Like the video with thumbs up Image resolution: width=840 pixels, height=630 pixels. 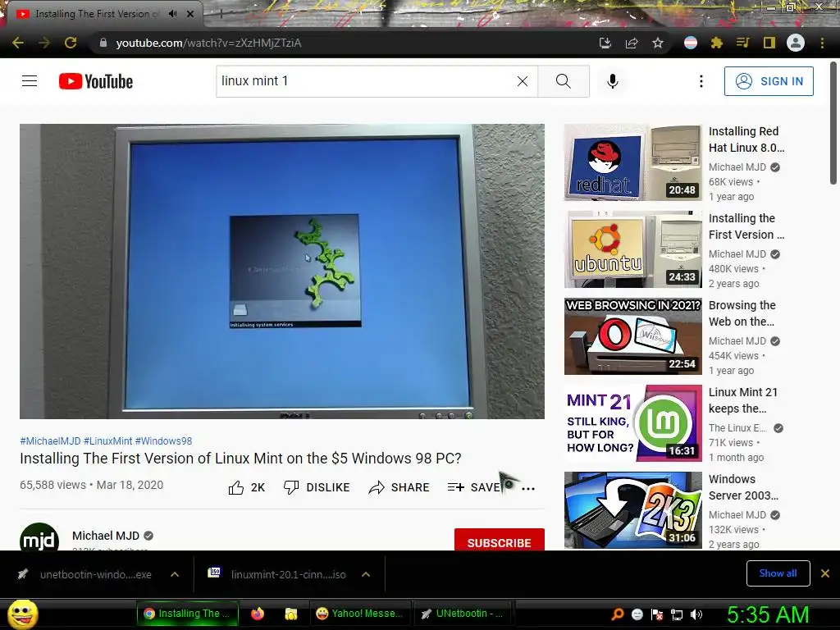[246, 487]
